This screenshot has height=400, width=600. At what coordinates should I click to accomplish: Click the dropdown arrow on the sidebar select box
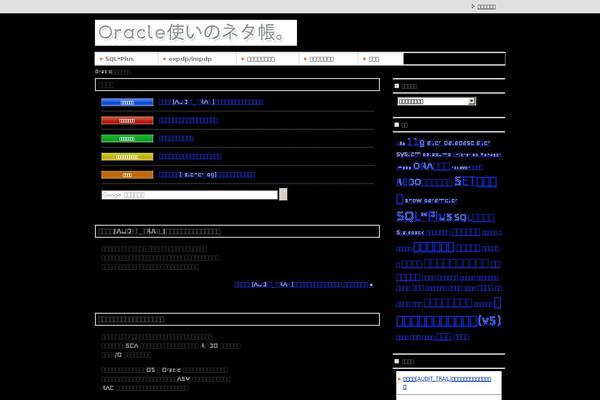472,101
